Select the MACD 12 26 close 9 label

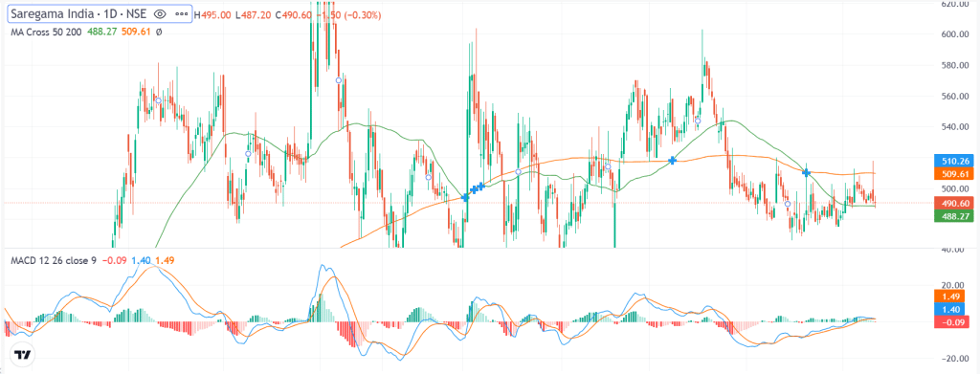[54, 260]
